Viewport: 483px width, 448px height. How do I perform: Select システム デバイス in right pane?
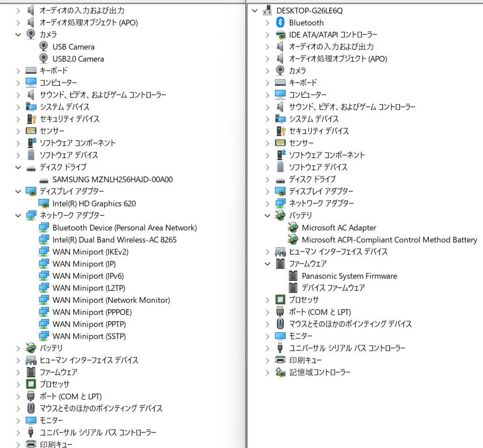tap(314, 119)
